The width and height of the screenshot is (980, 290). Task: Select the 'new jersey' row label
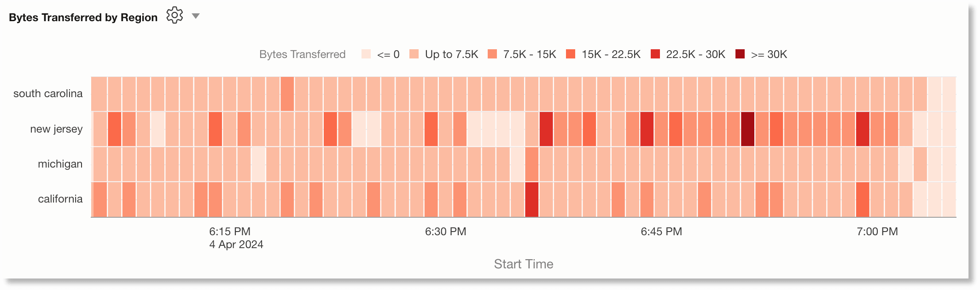(x=56, y=129)
